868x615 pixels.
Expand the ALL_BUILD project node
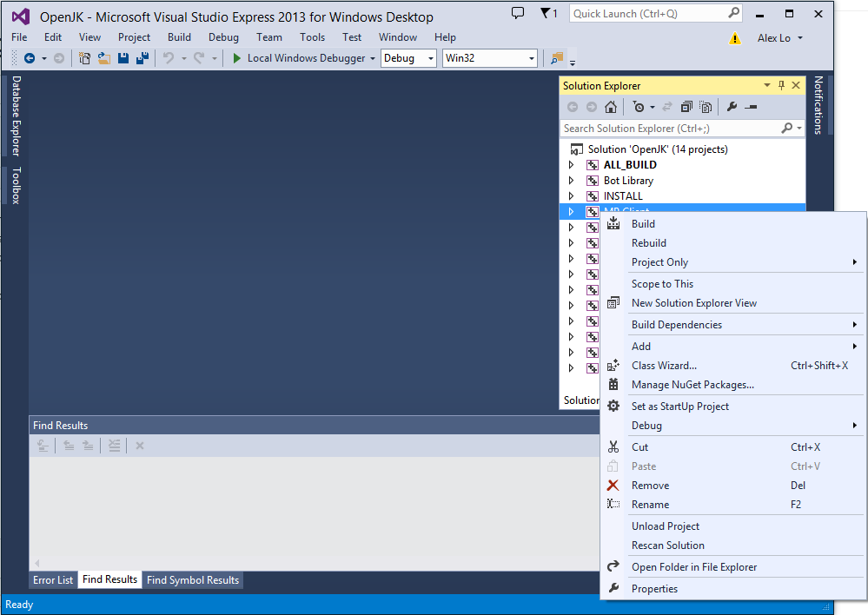point(571,165)
